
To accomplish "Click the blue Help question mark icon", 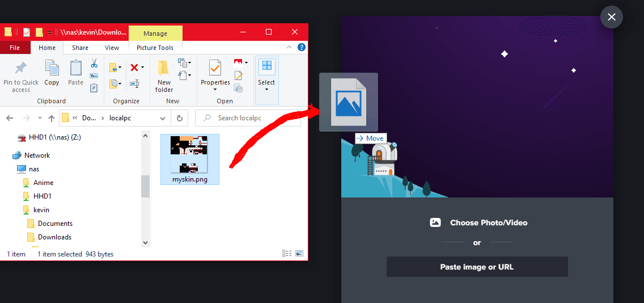I will (302, 48).
